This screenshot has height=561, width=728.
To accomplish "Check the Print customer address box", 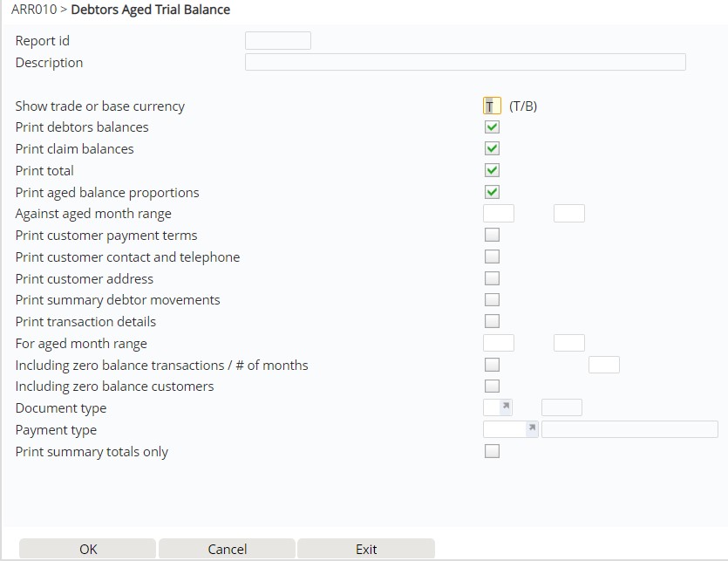I will pyautogui.click(x=492, y=278).
